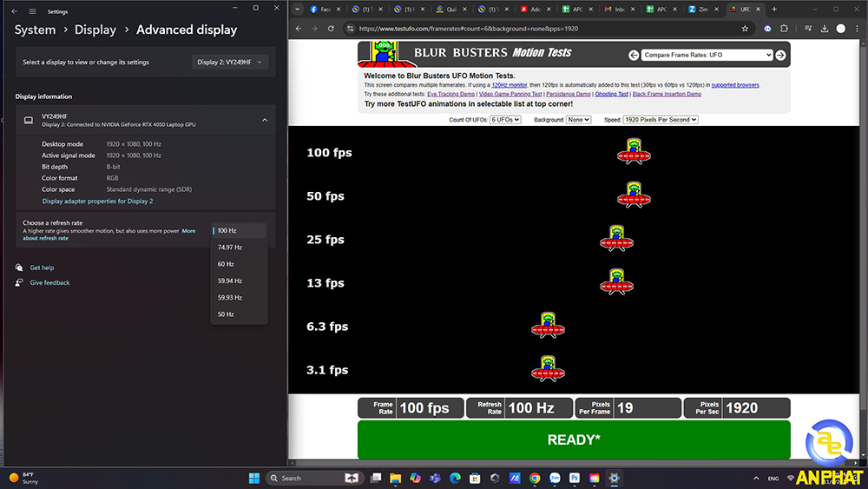Open Ghosting Test link
868x489 pixels.
(x=612, y=94)
